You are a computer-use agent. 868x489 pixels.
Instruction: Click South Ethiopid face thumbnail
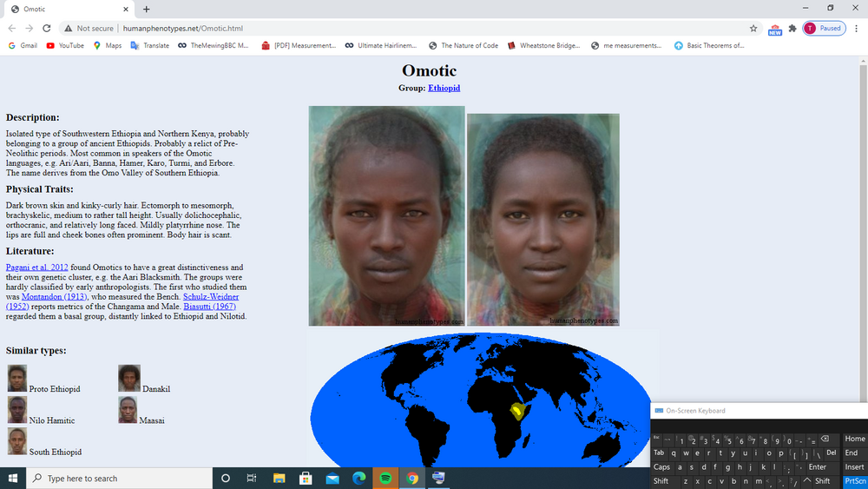[17, 442]
